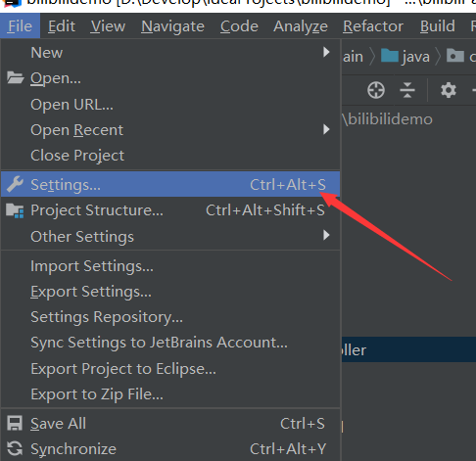Click the Open folder icon

click(15, 77)
